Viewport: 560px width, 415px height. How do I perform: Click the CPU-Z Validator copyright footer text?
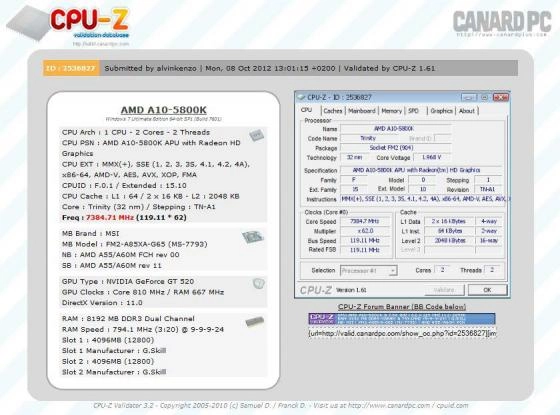(x=281, y=406)
